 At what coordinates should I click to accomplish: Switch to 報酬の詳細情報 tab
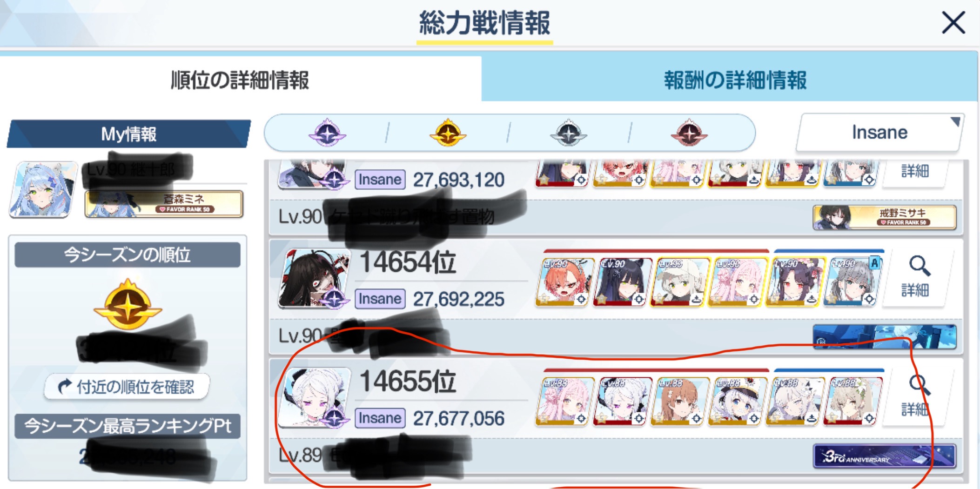(734, 80)
